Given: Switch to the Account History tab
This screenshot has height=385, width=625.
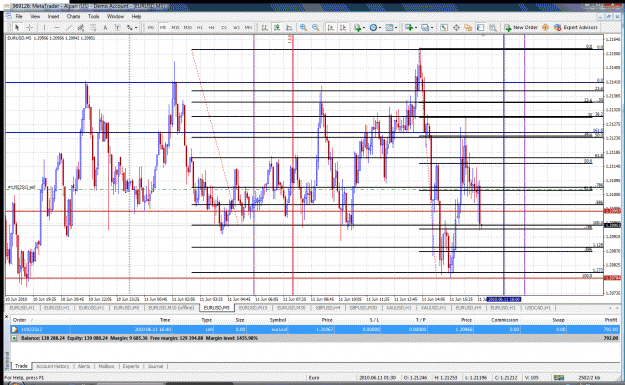Looking at the screenshot, I should coord(52,366).
